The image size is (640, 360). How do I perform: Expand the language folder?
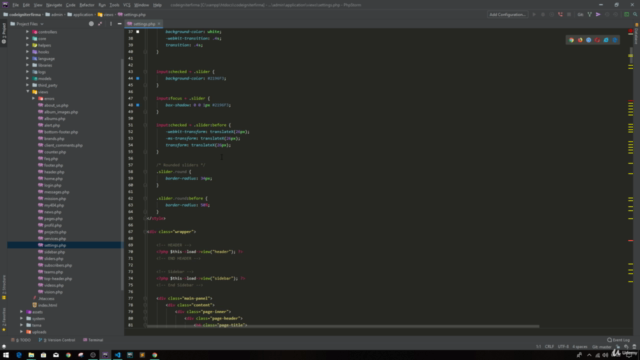(x=27, y=58)
